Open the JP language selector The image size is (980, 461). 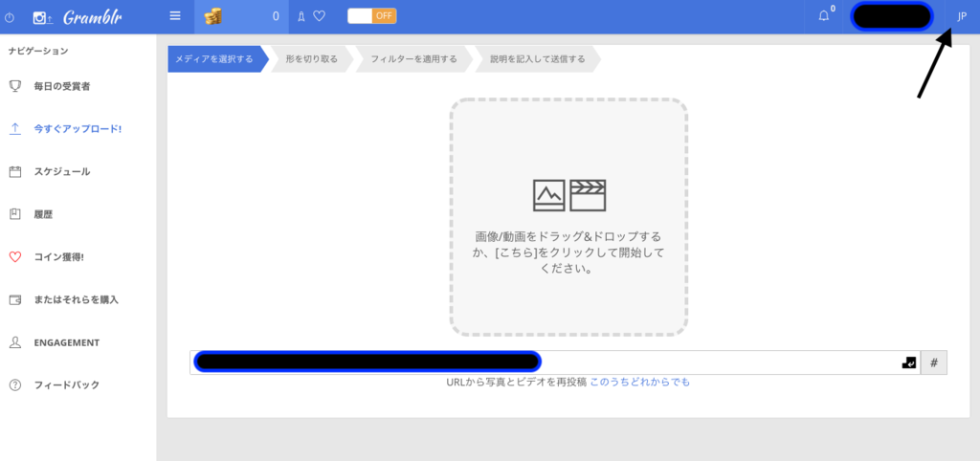point(962,16)
